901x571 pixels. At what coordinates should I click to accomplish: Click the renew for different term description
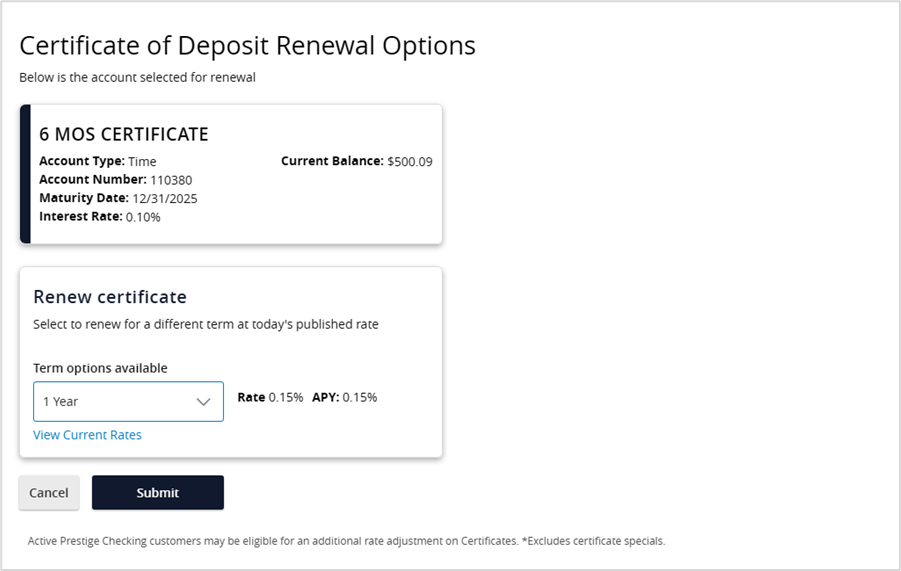(206, 324)
